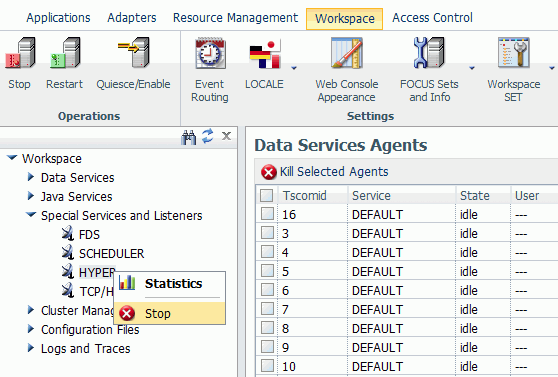
Task: Click the Quiesce/Enable server icon
Action: pos(133,52)
